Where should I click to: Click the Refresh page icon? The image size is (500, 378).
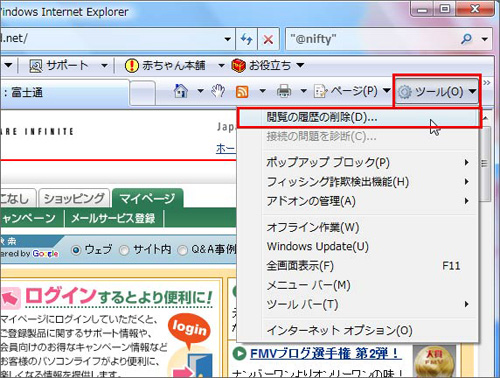[x=247, y=39]
